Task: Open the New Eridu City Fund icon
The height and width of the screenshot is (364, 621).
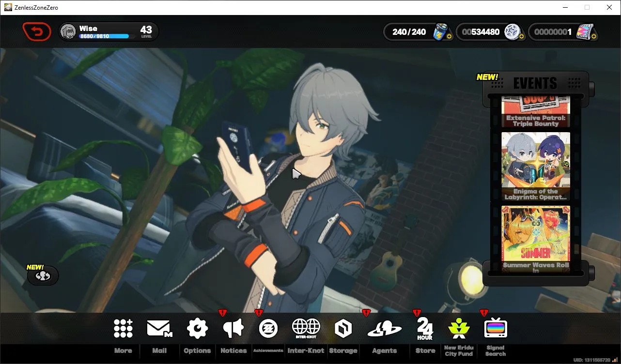Action: coord(458,329)
